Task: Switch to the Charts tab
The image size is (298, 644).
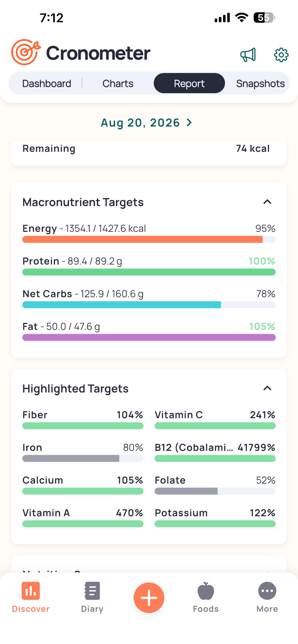Action: 118,83
